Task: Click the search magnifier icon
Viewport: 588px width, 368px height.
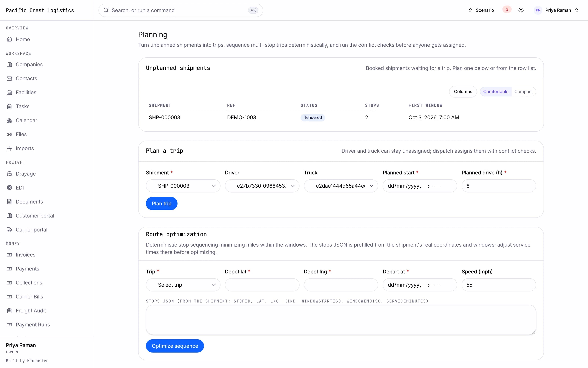Action: click(x=106, y=10)
